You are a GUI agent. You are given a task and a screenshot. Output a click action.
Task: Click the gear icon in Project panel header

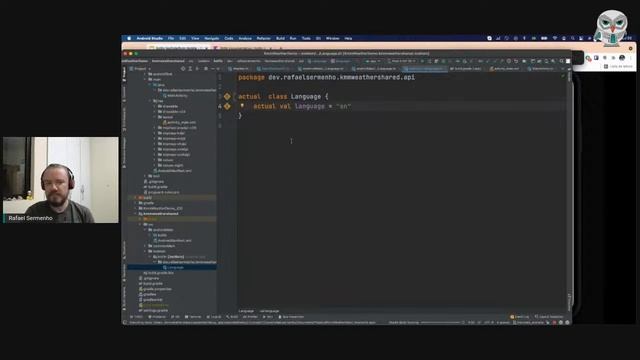click(206, 69)
